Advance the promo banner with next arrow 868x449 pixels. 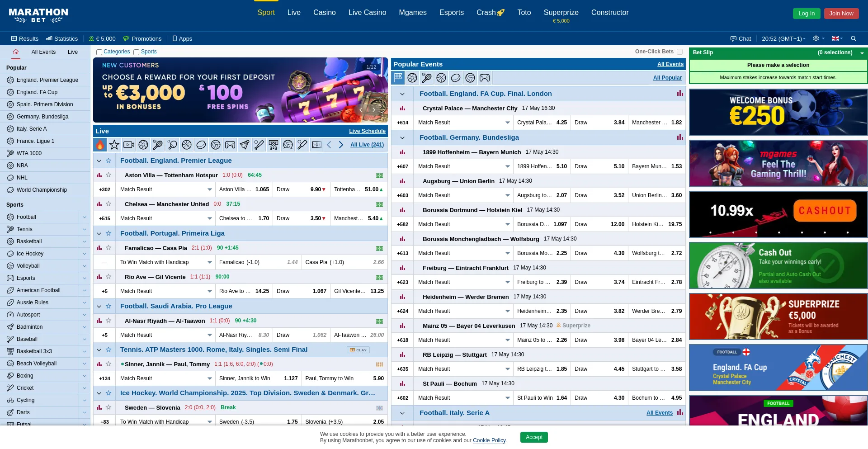coord(374,109)
